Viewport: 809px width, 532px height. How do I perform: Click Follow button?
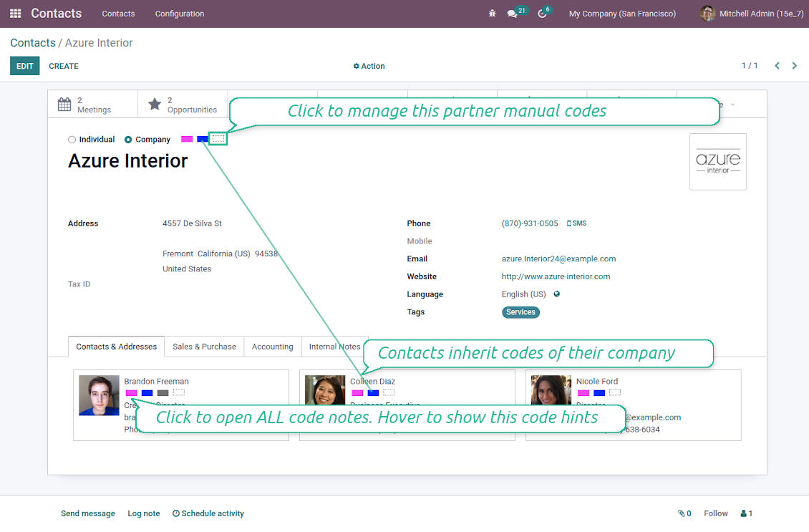click(716, 513)
